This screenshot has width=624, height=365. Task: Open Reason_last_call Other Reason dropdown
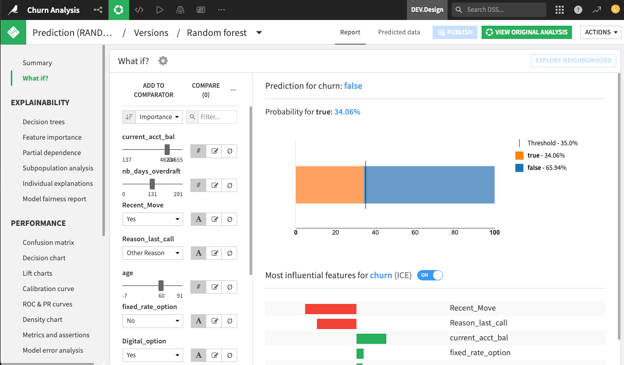(152, 253)
